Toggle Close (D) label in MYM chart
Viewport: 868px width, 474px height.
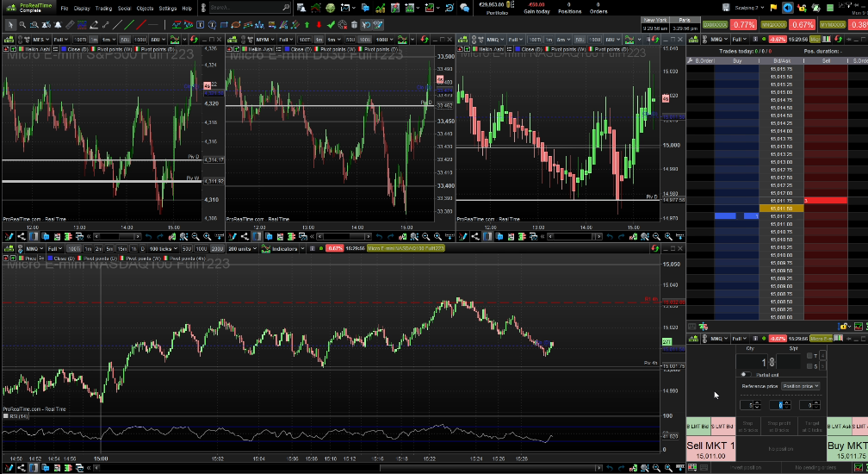298,49
